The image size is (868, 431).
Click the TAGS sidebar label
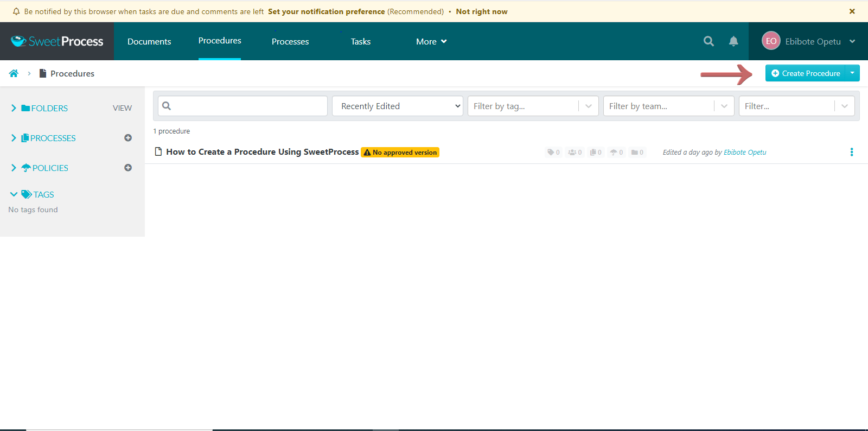(x=44, y=194)
